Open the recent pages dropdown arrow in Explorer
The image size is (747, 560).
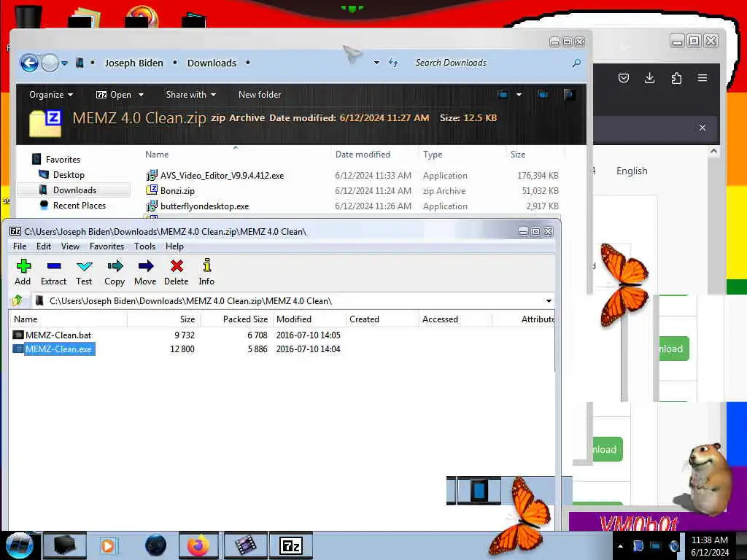click(x=65, y=63)
